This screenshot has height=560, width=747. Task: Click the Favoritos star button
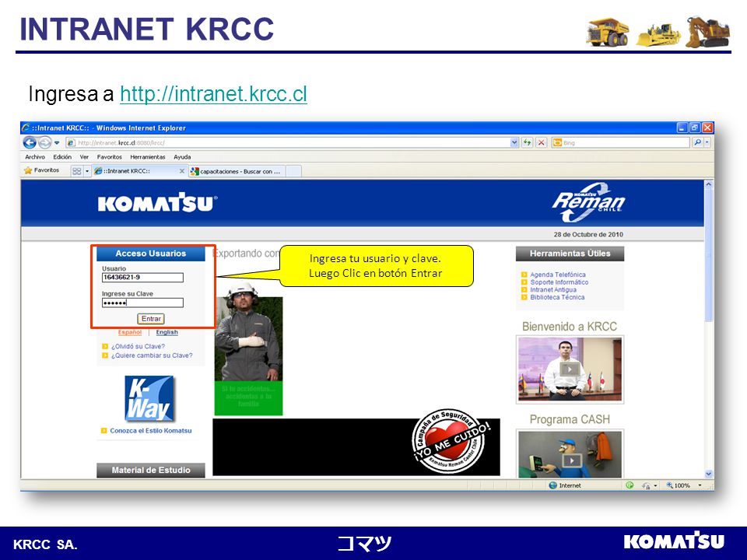[41, 170]
